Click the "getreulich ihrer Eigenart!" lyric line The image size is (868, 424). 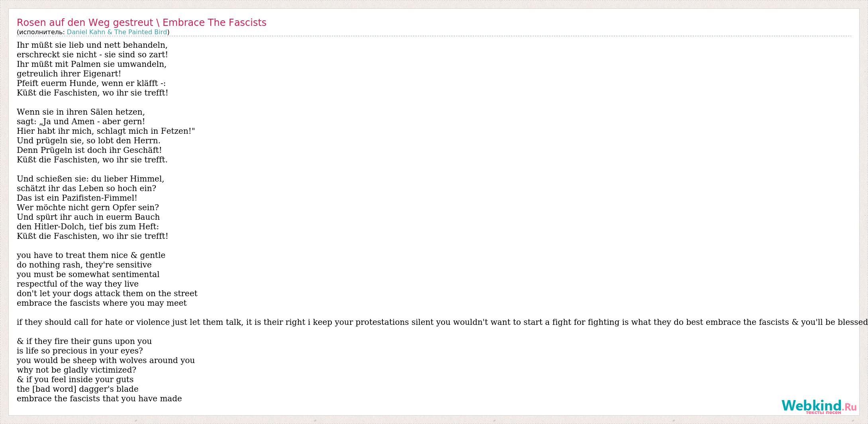69,74
